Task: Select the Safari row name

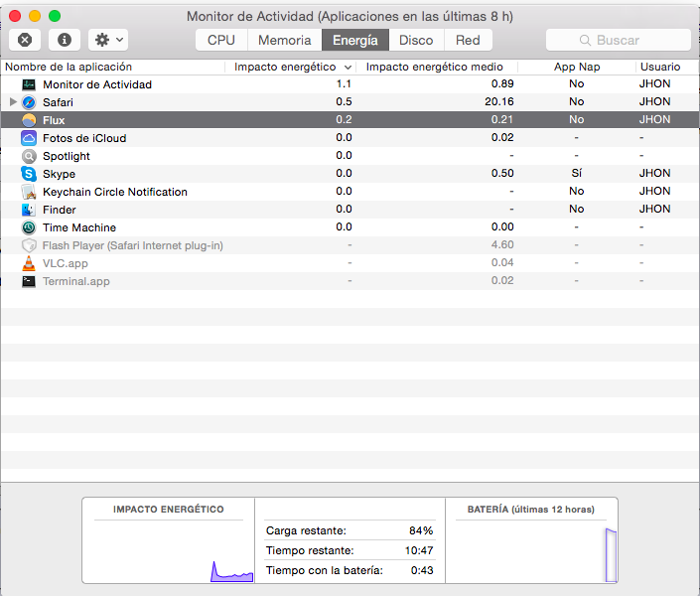Action: (58, 102)
